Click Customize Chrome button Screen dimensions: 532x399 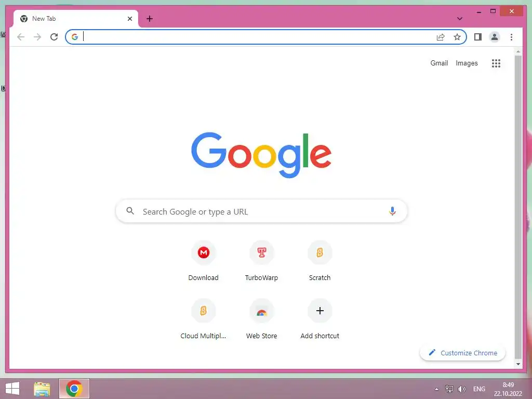[x=462, y=353]
